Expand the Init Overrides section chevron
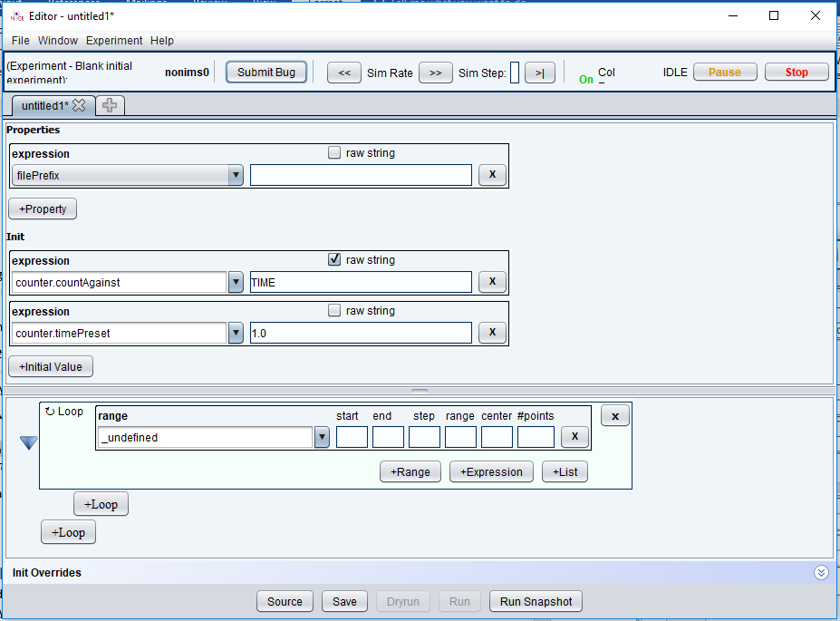The image size is (840, 621). 821,573
